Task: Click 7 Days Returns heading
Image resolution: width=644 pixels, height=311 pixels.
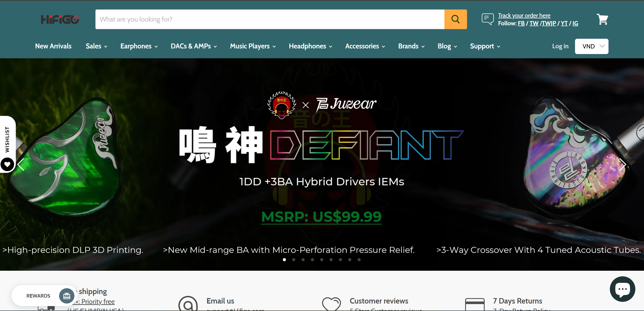Action: click(x=517, y=301)
